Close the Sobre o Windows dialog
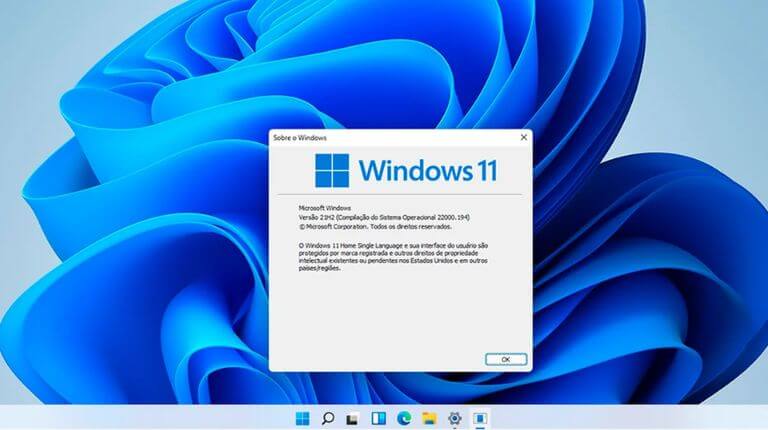Image resolution: width=768 pixels, height=430 pixels. [x=524, y=138]
